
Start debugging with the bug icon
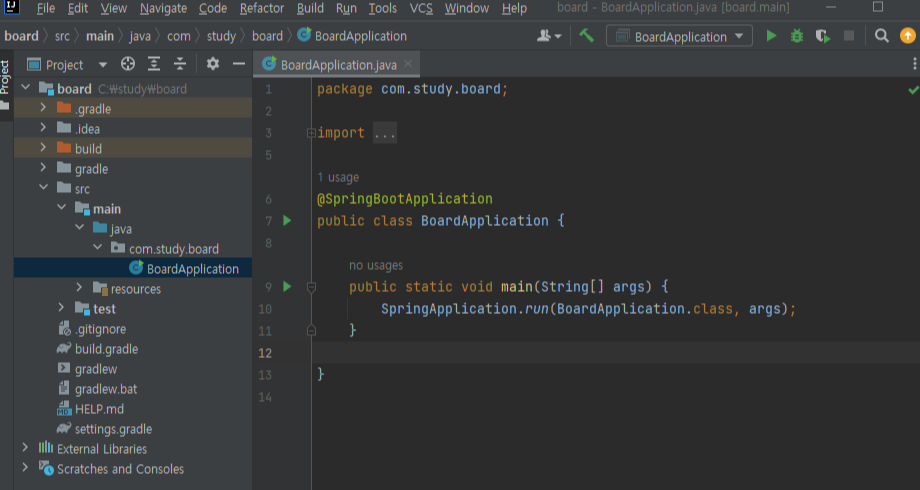pyautogui.click(x=797, y=36)
